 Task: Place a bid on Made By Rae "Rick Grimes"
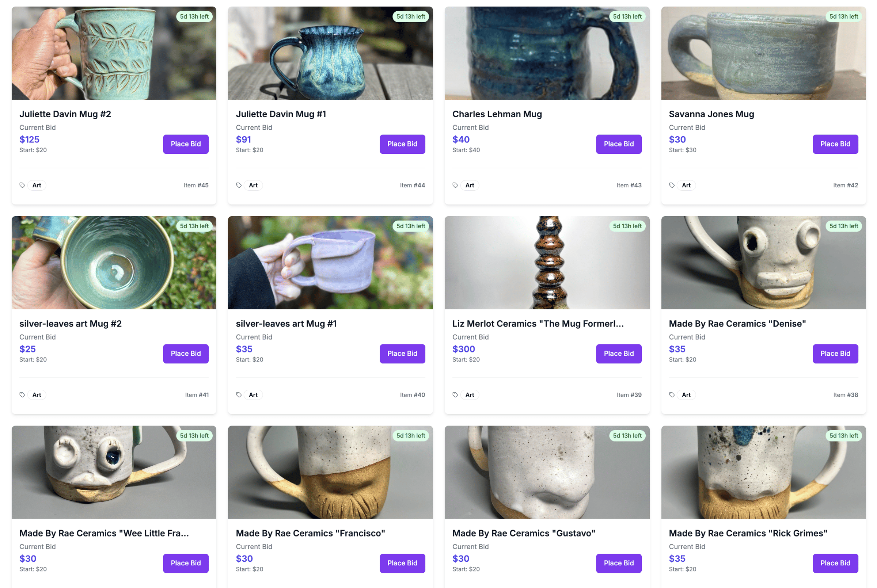coord(835,563)
